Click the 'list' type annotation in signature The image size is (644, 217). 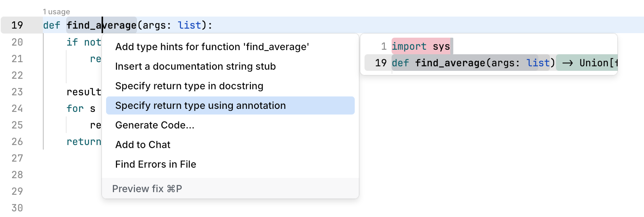click(x=190, y=25)
